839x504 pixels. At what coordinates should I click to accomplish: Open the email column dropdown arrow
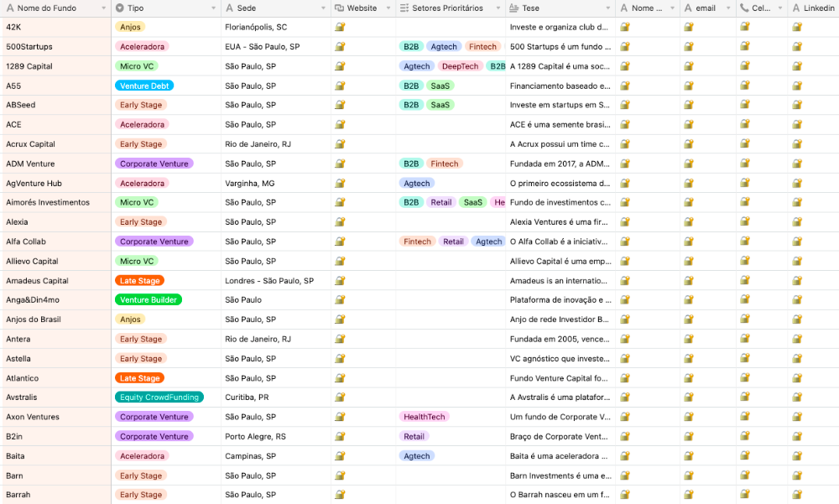coord(728,8)
